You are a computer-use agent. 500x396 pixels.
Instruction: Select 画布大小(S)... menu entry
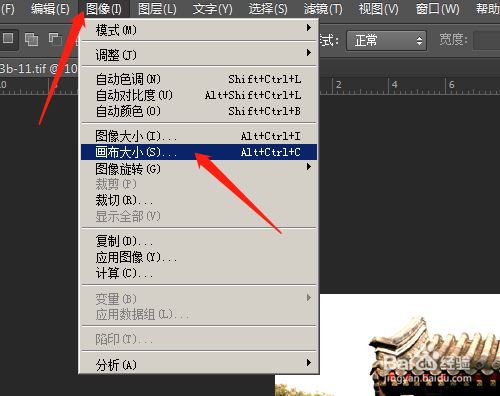pos(199,152)
